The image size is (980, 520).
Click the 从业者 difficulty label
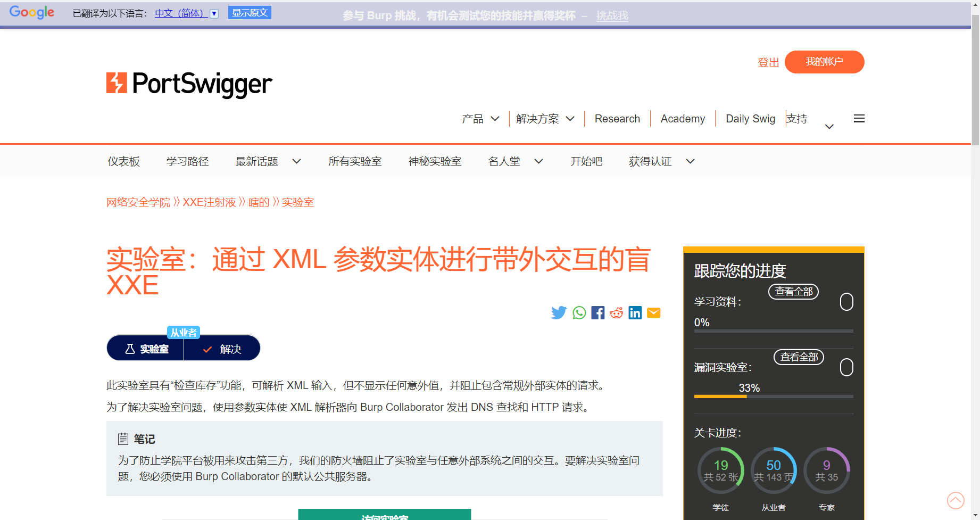coord(184,333)
